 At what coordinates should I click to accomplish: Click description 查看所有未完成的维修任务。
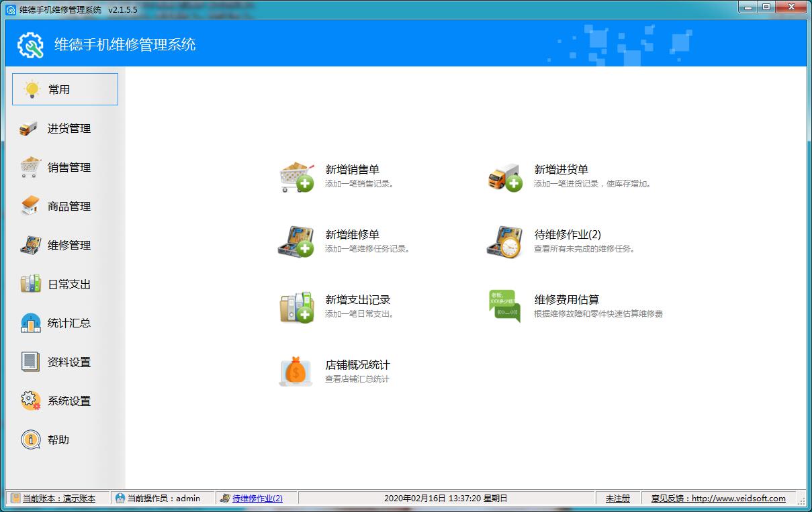[585, 248]
